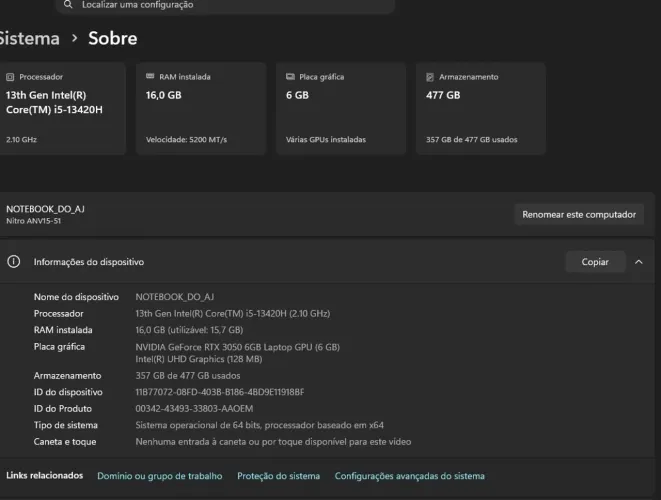Focus the Localizar uma configuração search field

click(x=226, y=5)
